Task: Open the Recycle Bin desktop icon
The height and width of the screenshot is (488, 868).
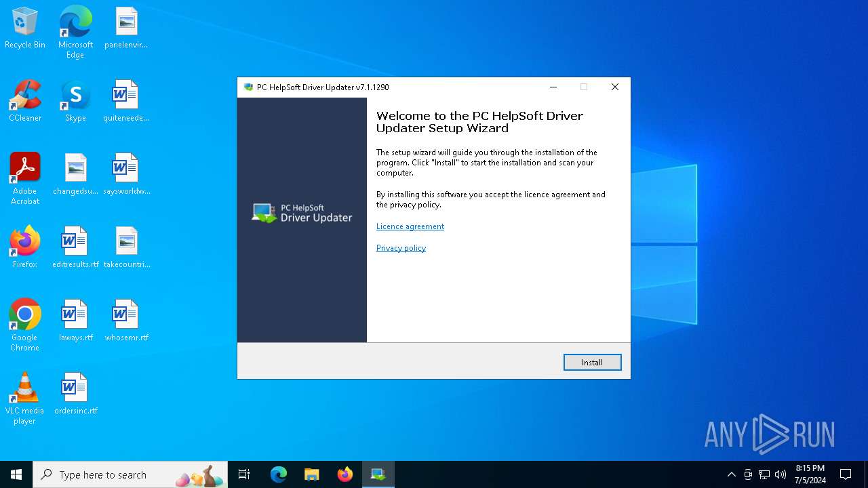Action: pyautogui.click(x=25, y=28)
